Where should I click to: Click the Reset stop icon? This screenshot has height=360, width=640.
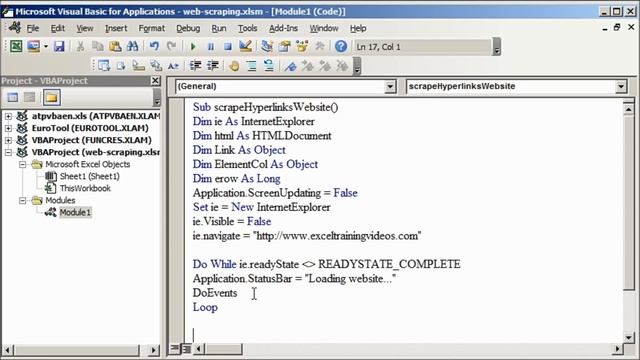point(228,47)
